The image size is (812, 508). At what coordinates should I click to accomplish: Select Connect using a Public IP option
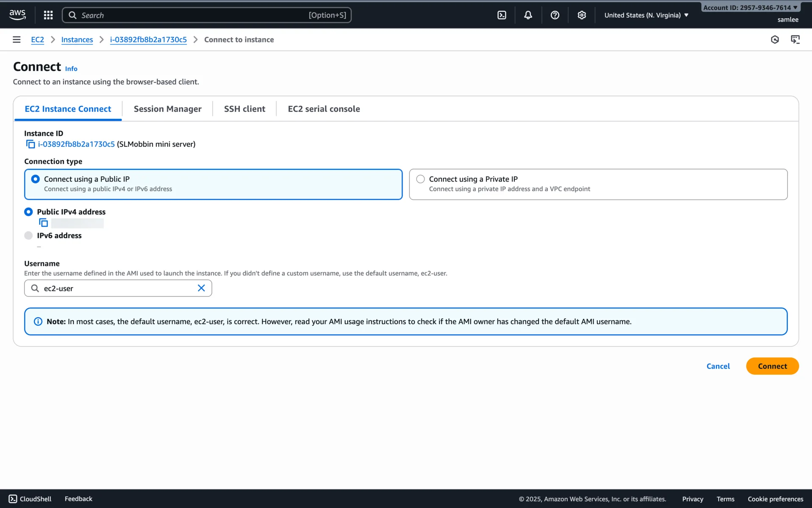[x=36, y=179]
